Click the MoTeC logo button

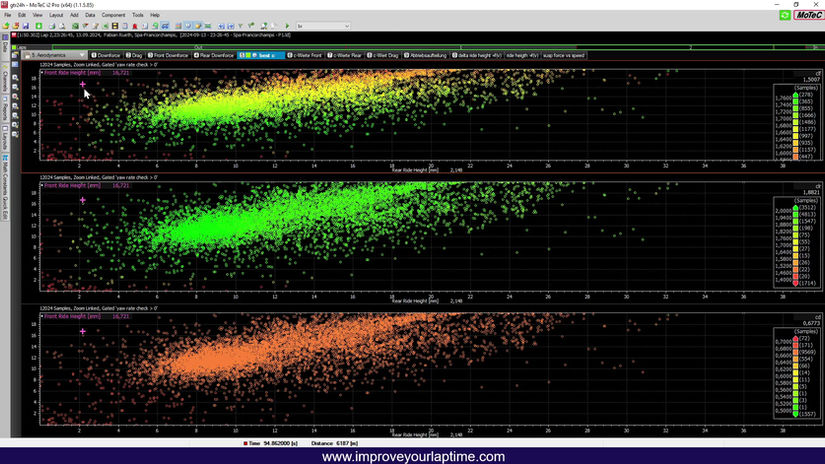[x=808, y=15]
